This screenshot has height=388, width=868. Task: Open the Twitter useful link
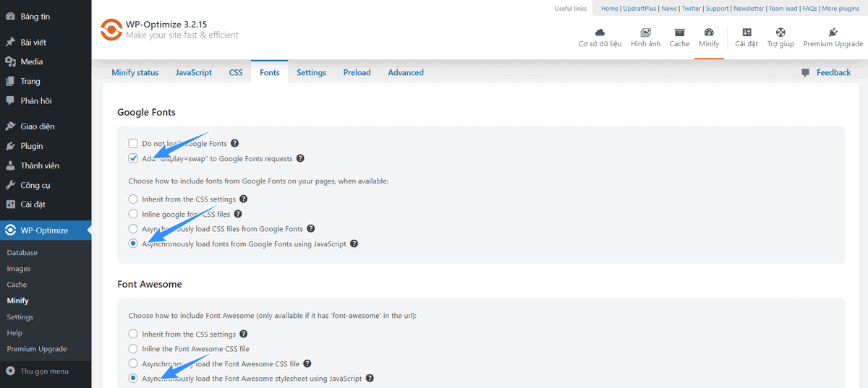[692, 9]
